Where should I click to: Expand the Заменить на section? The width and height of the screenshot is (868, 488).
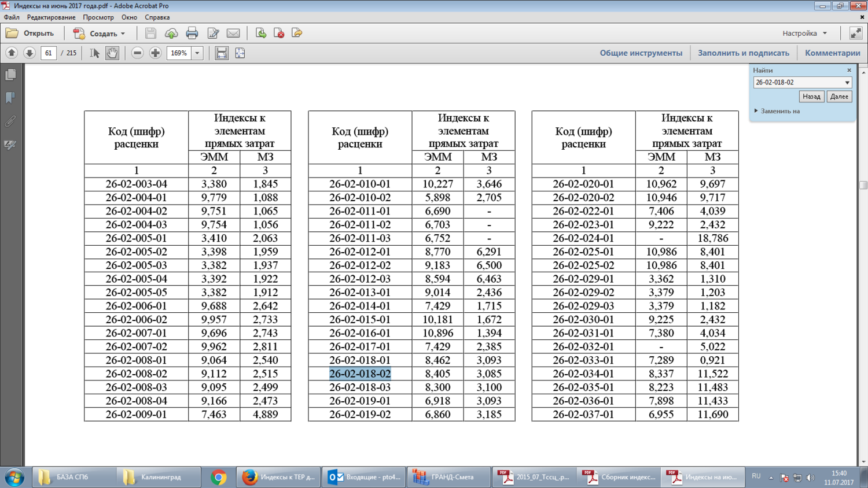777,111
